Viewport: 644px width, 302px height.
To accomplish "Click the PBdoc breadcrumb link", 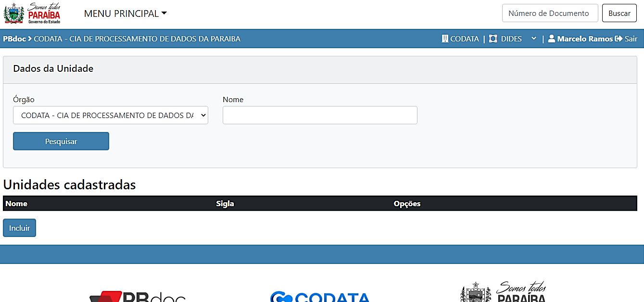I will click(x=14, y=39).
